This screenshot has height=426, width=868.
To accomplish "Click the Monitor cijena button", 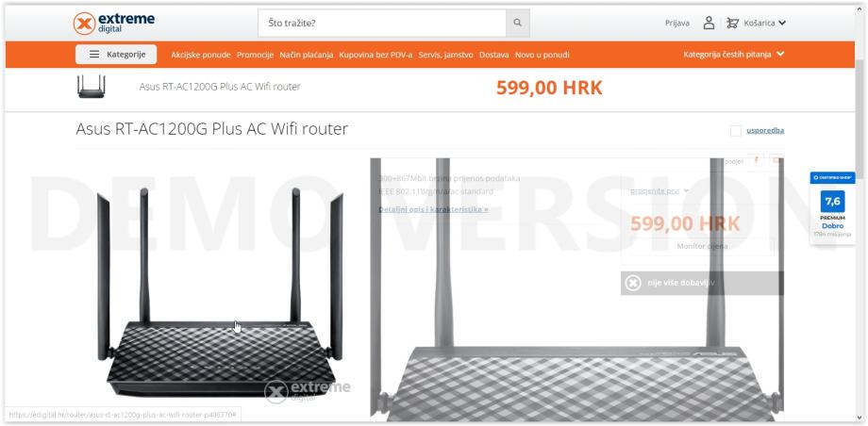I will pos(702,246).
